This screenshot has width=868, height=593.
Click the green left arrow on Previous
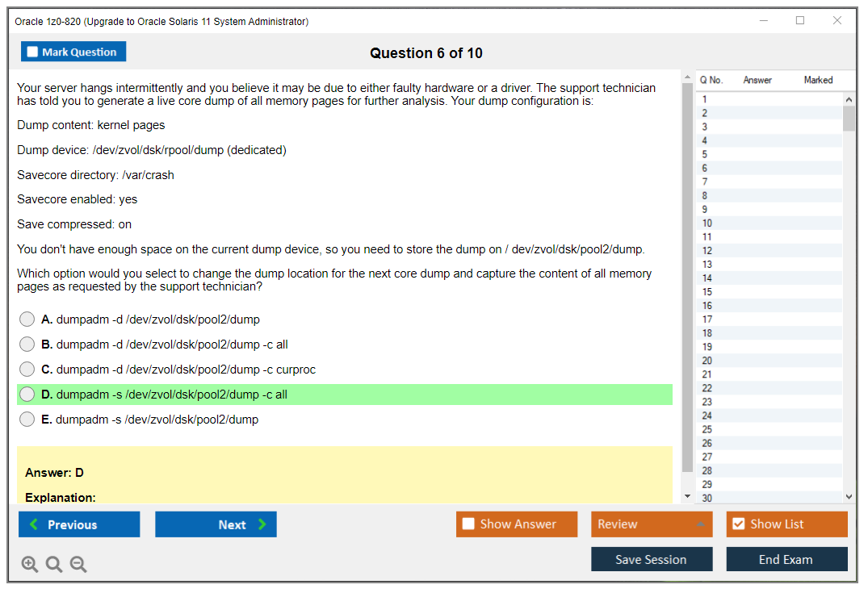pos(34,524)
